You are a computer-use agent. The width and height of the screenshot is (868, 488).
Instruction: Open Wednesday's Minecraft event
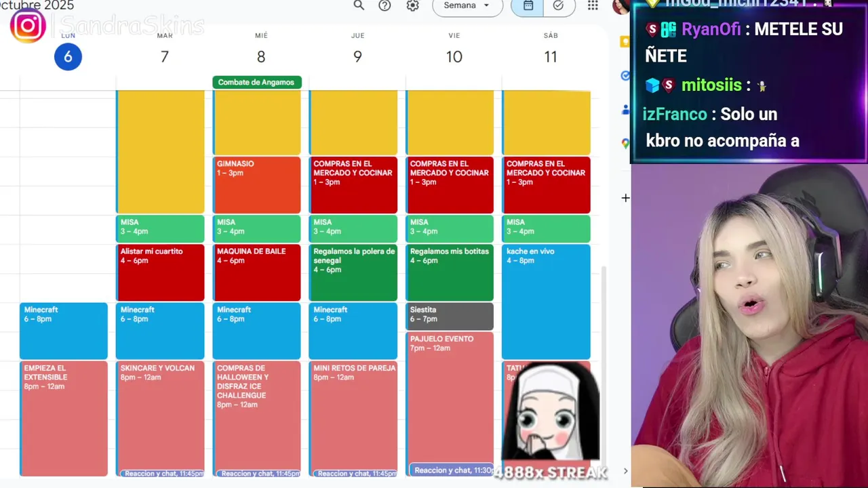pos(257,331)
